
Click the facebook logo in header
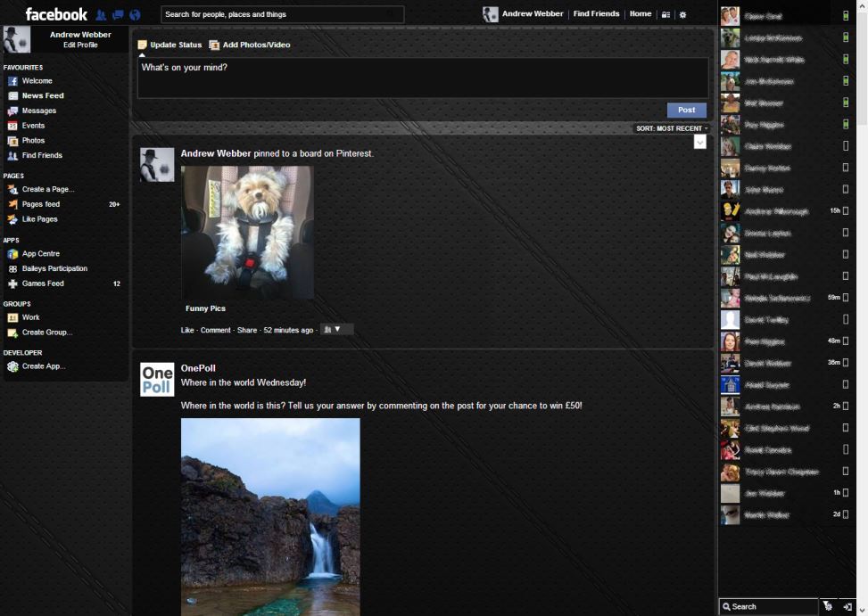56,14
